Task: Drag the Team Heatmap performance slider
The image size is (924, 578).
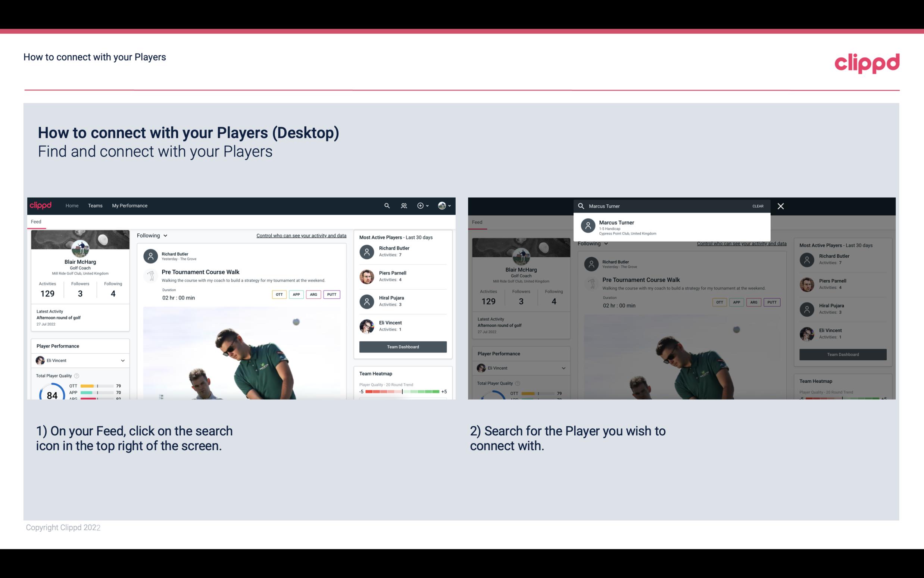Action: point(402,392)
